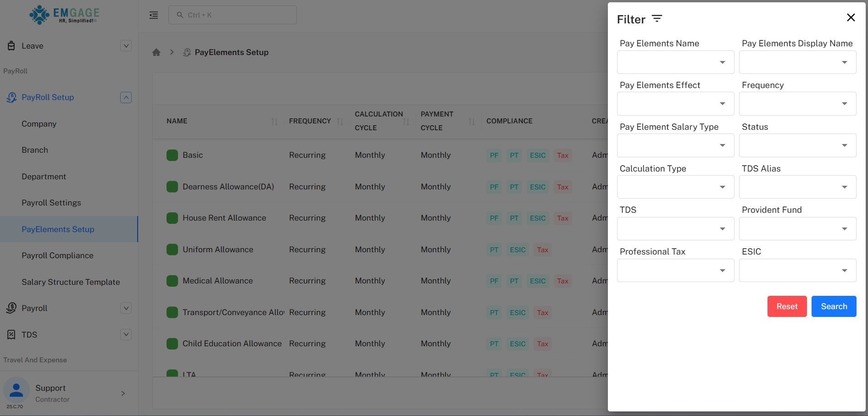868x416 pixels.
Task: Expand the Provident Fund dropdown
Action: pos(797,229)
